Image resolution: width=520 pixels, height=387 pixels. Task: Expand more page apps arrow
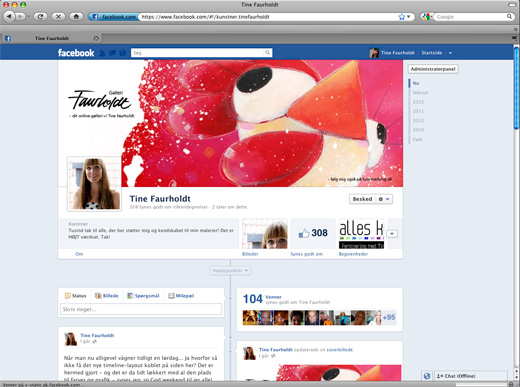[392, 234]
